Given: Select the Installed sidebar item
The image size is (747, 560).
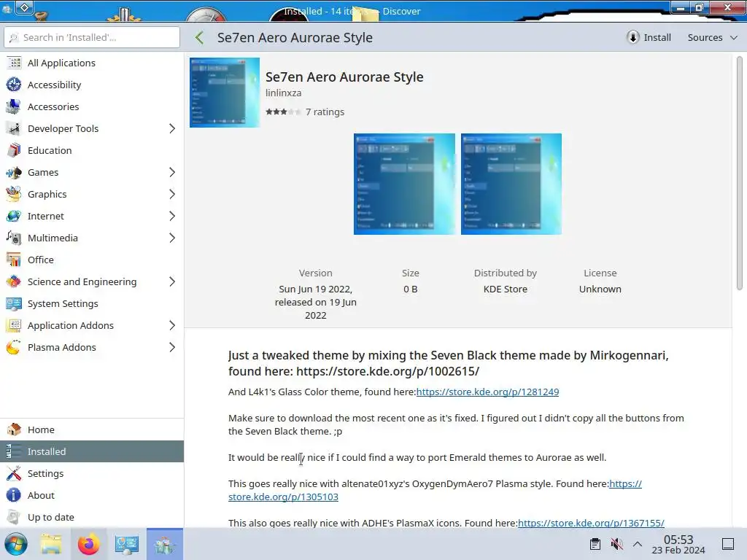Looking at the screenshot, I should tap(92, 451).
